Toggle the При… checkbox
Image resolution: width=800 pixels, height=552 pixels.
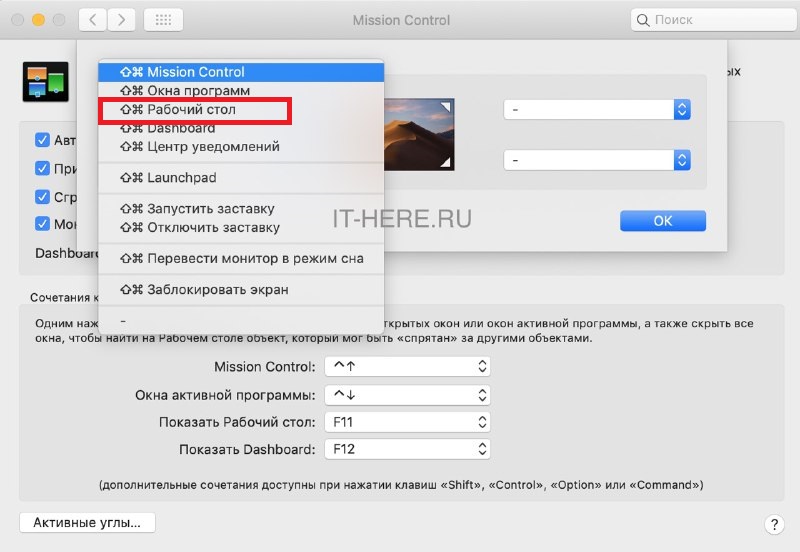coord(42,168)
